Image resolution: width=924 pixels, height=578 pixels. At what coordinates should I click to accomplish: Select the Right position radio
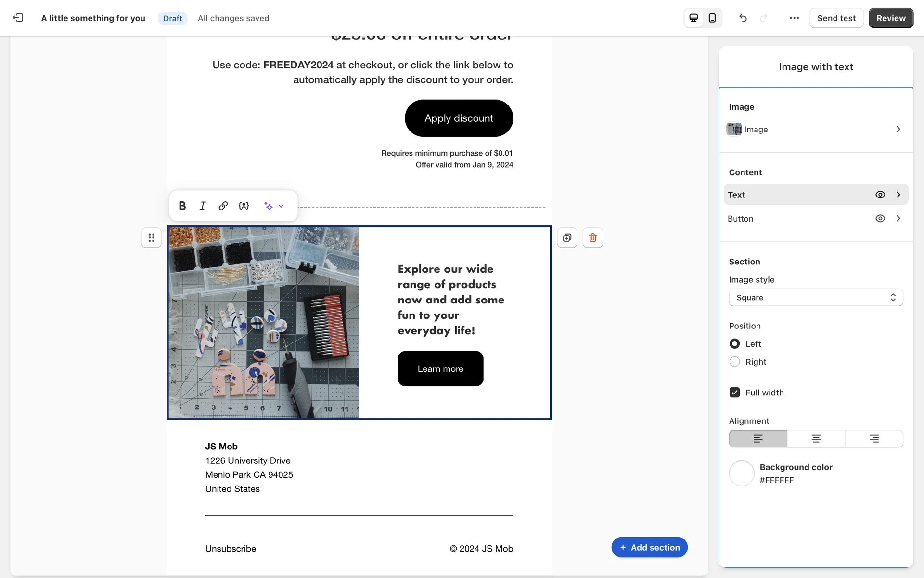[x=734, y=362]
